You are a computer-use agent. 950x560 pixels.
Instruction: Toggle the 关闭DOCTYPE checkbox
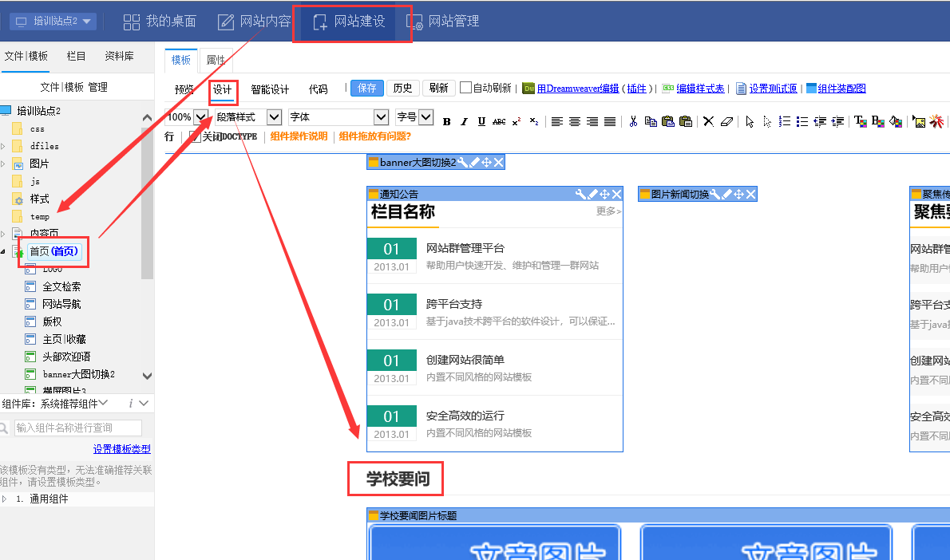[x=196, y=136]
